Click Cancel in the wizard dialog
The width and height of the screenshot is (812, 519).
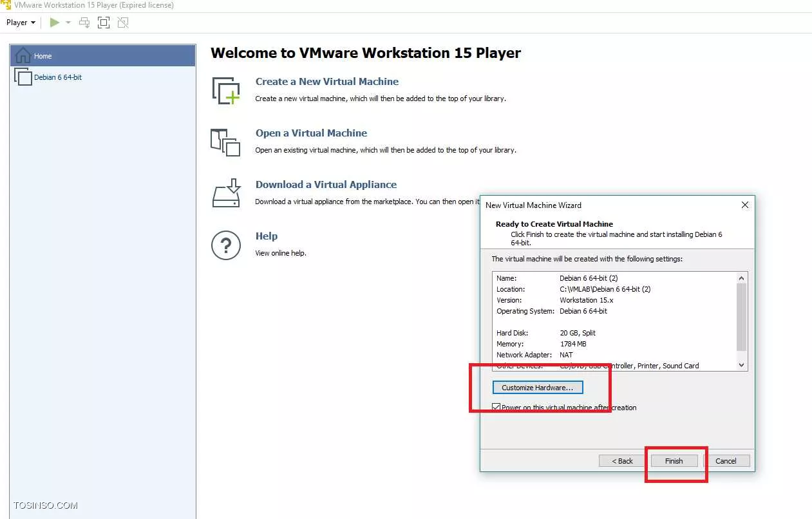[726, 460]
